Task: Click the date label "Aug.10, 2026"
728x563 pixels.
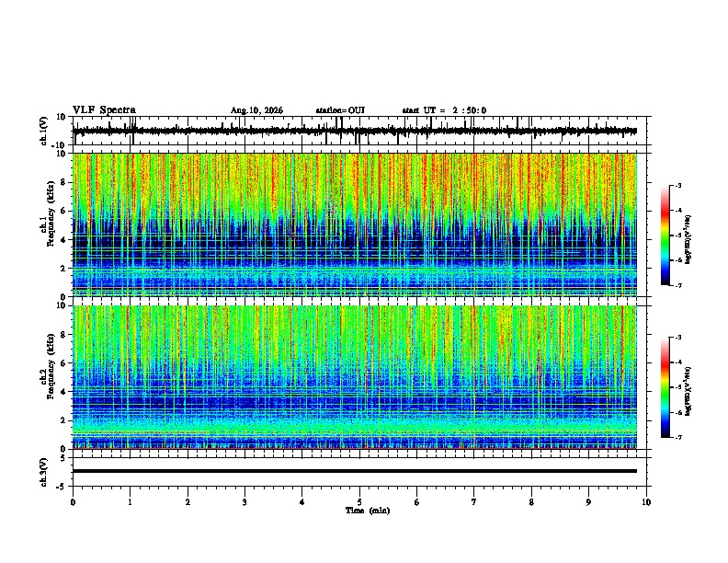Action: point(256,110)
